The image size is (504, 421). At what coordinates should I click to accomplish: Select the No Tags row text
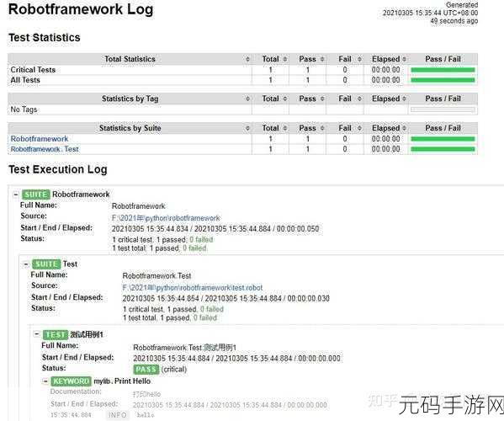24,109
